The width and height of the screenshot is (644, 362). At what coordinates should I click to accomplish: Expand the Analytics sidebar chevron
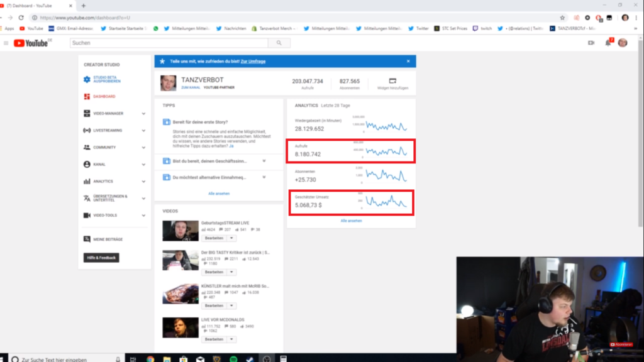pyautogui.click(x=143, y=182)
